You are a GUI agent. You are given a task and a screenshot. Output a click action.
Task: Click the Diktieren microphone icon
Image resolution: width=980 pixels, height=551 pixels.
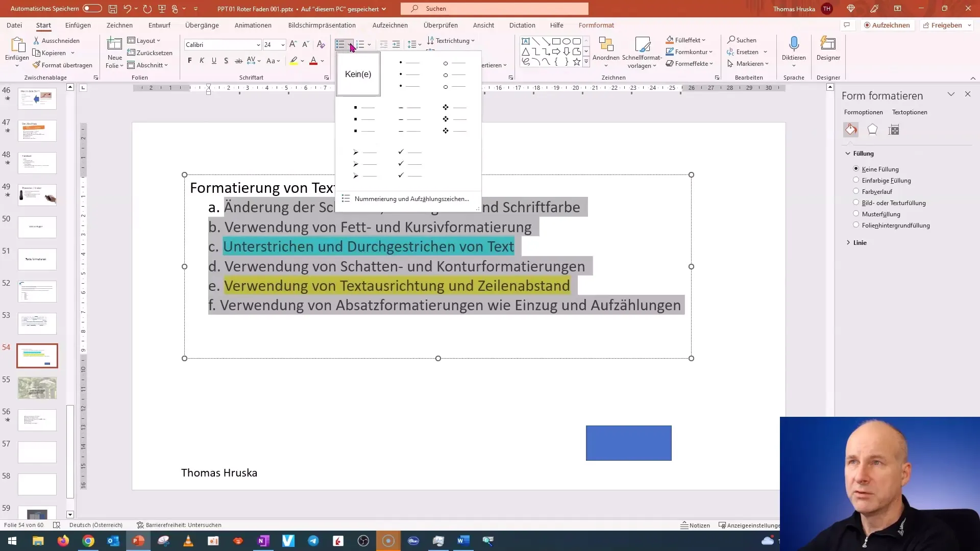[x=794, y=44]
